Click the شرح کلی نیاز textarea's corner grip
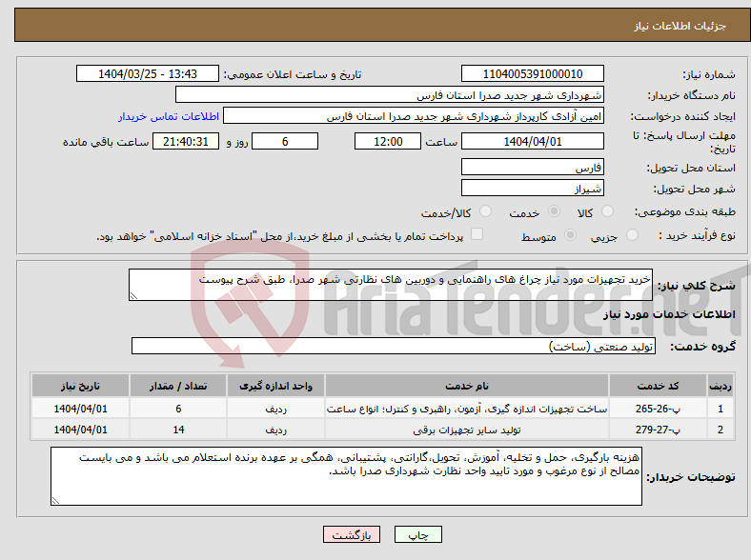 click(133, 296)
